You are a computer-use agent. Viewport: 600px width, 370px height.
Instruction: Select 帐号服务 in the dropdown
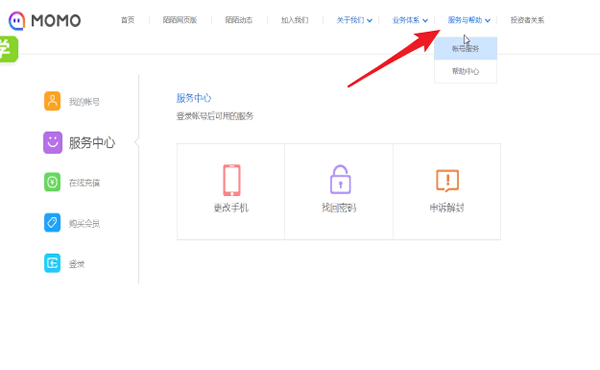(465, 49)
